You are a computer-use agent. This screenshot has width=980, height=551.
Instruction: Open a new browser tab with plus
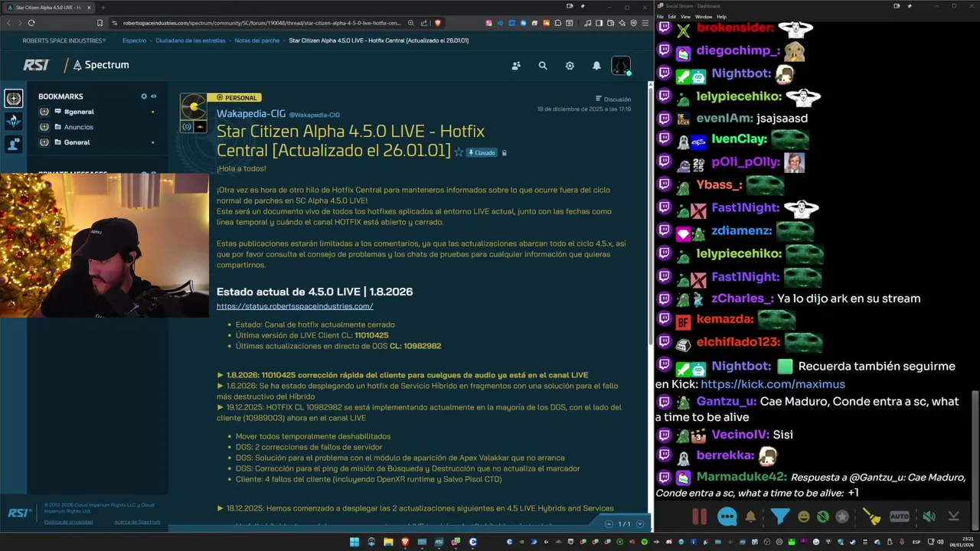click(x=103, y=8)
